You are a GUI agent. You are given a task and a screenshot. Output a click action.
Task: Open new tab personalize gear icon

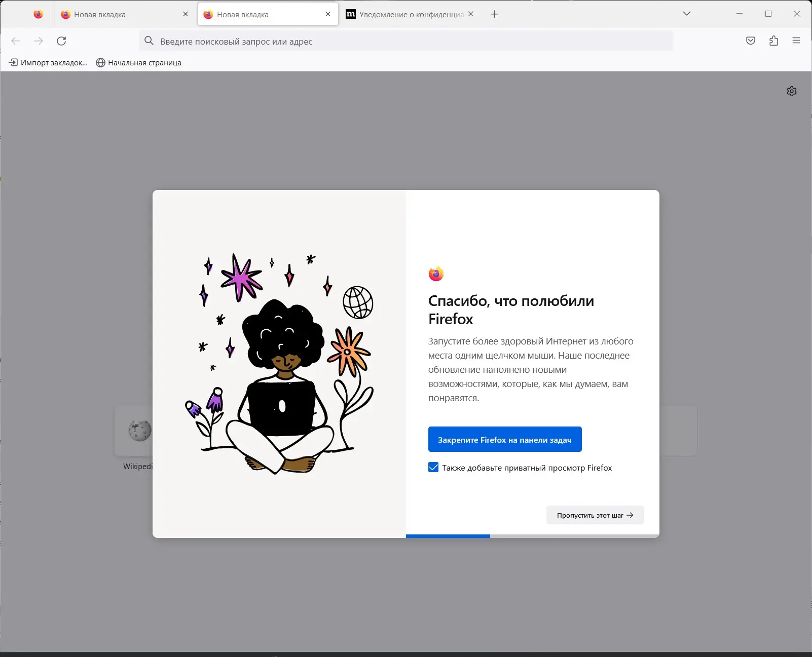click(x=792, y=91)
